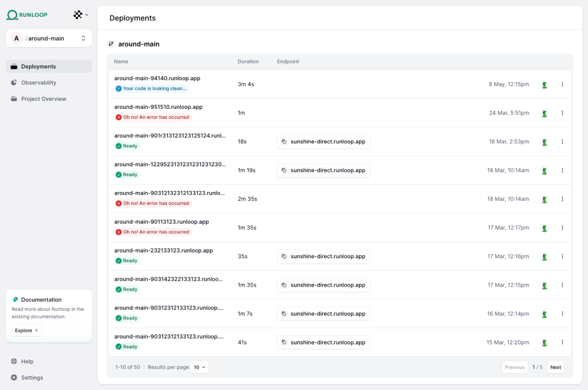Click the Endpoint column header

pyautogui.click(x=287, y=62)
